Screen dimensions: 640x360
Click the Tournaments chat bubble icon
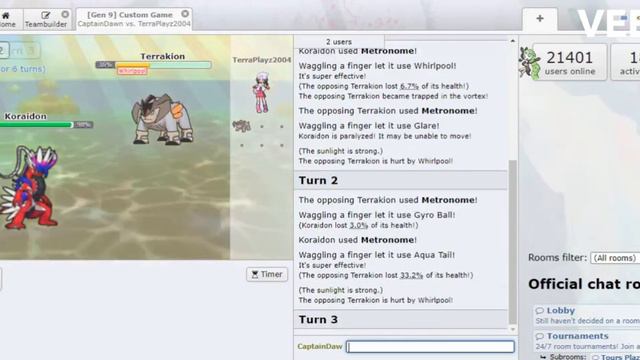click(x=540, y=336)
